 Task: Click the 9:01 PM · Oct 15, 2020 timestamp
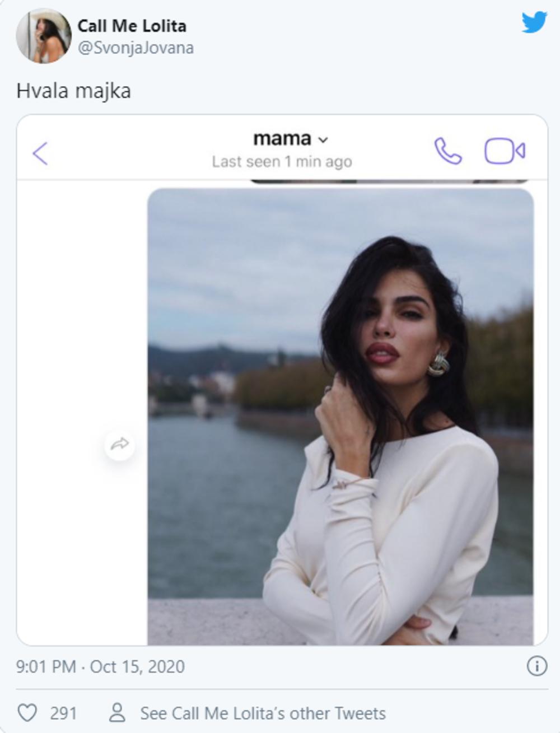pyautogui.click(x=100, y=666)
